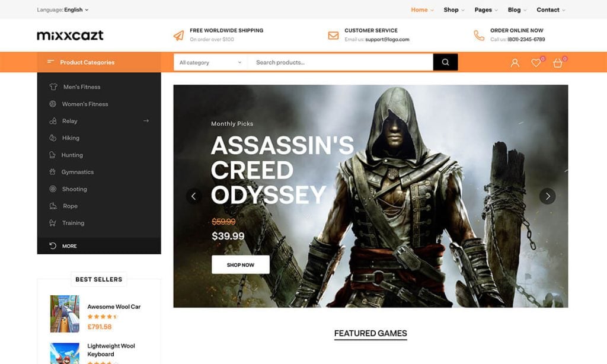Expand the Relay category submenu
Image resolution: width=607 pixels, height=364 pixels.
tap(146, 120)
